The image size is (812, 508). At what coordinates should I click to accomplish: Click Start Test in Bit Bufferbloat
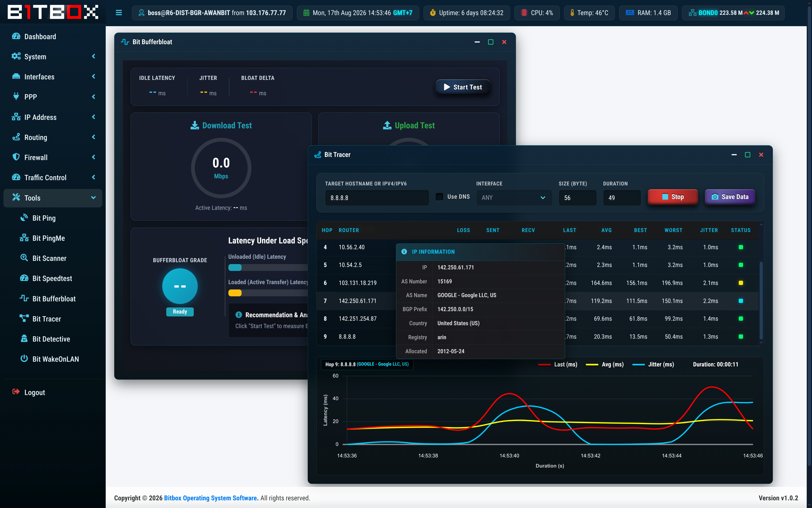[x=463, y=87]
